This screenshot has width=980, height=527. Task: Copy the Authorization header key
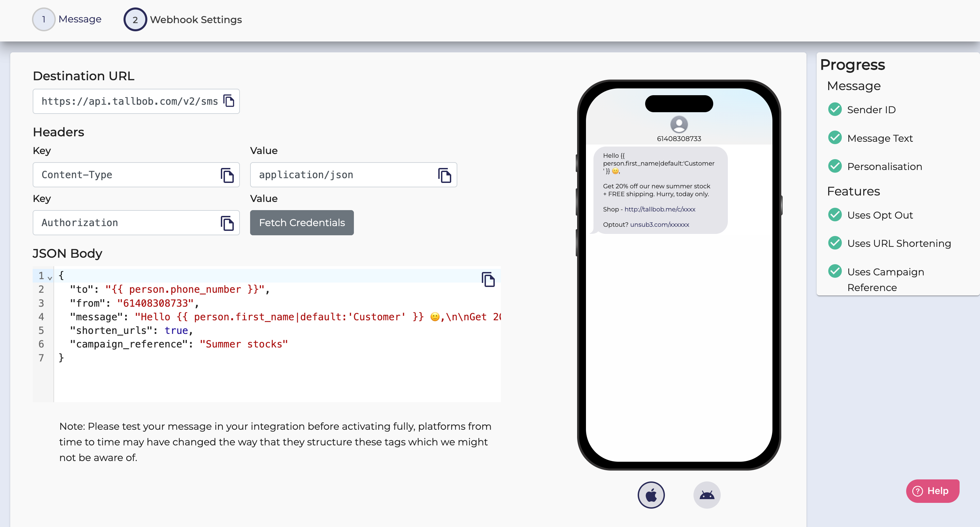point(227,223)
